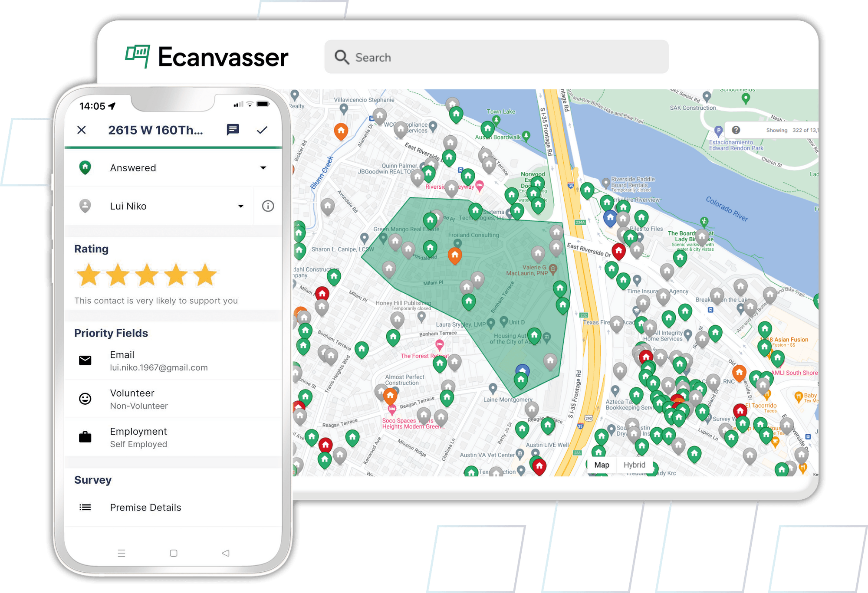Click the lui.niko.1967@gmail.com email address
Image resolution: width=868 pixels, height=593 pixels.
pyautogui.click(x=158, y=367)
